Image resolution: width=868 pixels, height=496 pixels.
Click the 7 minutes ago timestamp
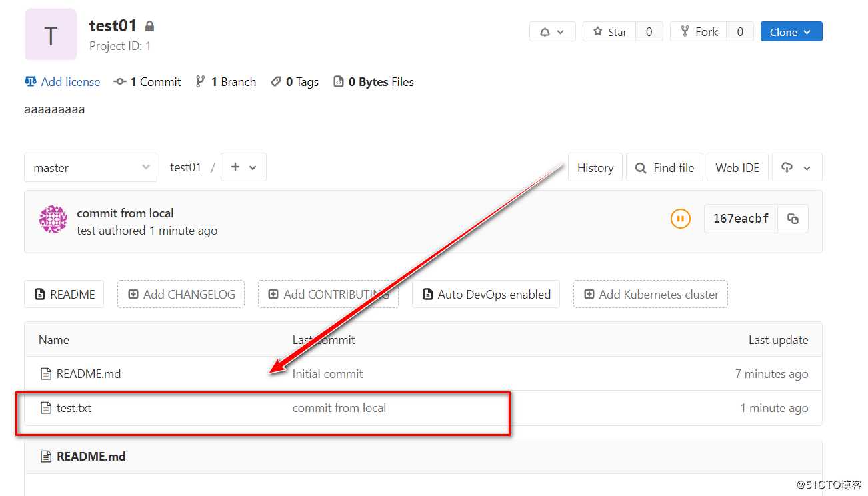[772, 374]
